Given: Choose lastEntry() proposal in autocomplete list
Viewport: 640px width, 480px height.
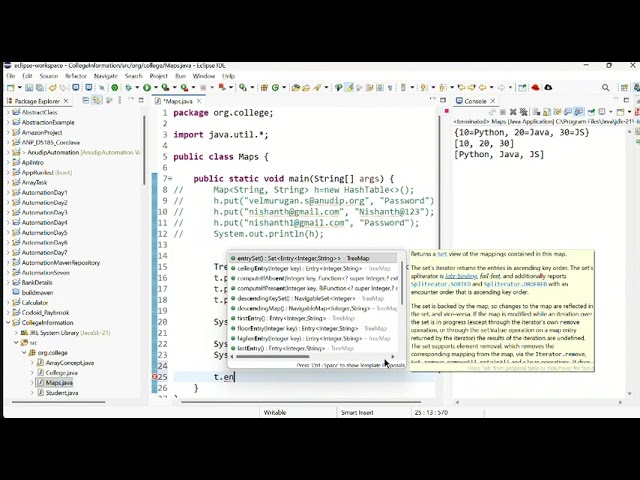Looking at the screenshot, I should point(313,348).
